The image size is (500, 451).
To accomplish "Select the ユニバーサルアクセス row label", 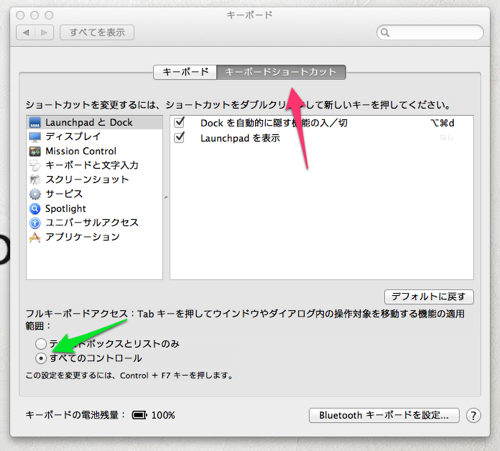I will pos(92,223).
